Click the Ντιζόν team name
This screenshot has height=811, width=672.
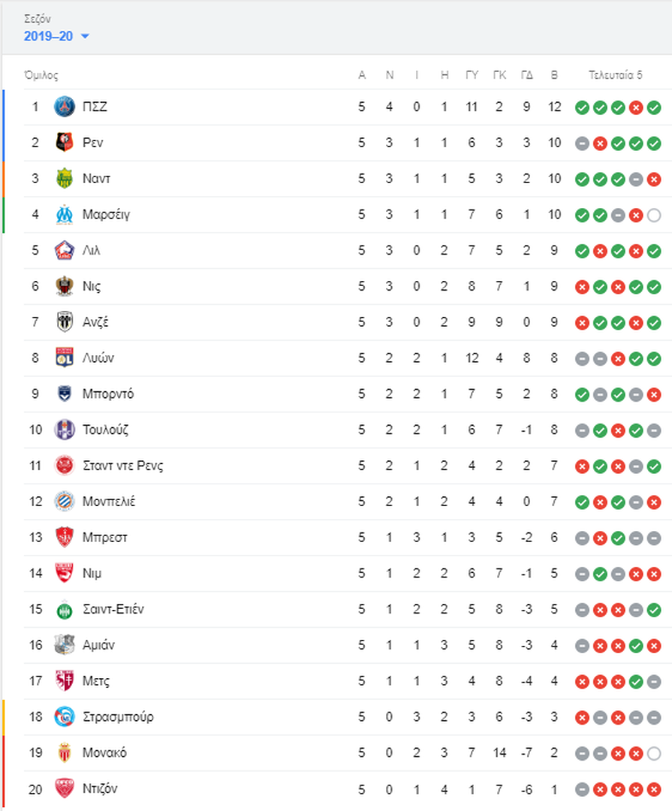100,788
